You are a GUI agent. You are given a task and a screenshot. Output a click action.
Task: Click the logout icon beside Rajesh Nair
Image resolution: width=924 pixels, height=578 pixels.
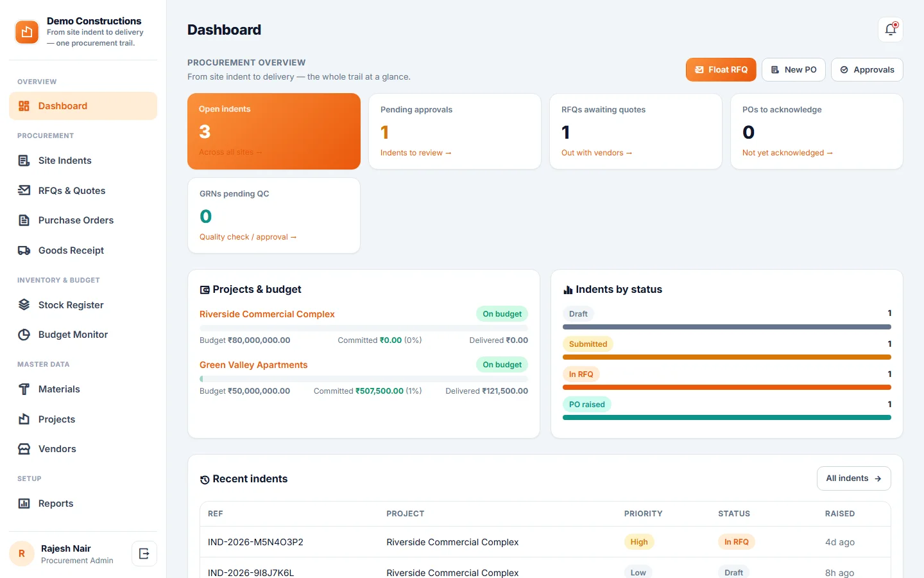[x=144, y=554]
